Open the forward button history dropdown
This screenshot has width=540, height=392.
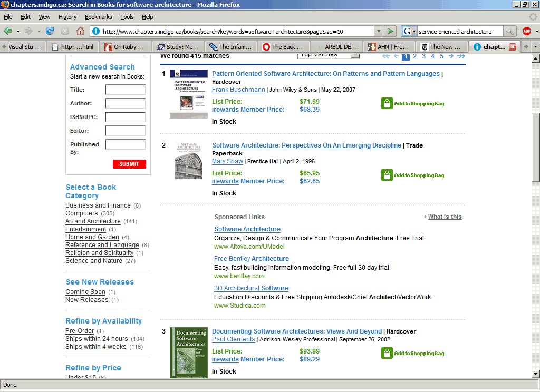(39, 31)
